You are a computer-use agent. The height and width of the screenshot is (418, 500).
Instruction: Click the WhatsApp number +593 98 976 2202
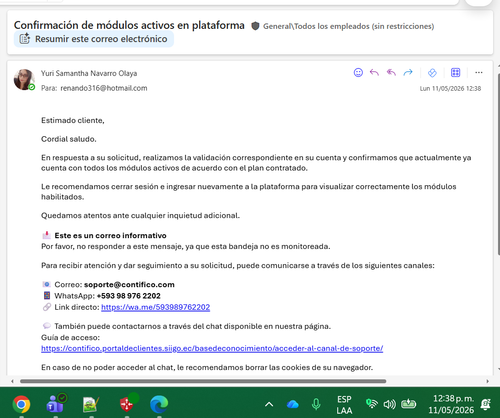tap(129, 296)
